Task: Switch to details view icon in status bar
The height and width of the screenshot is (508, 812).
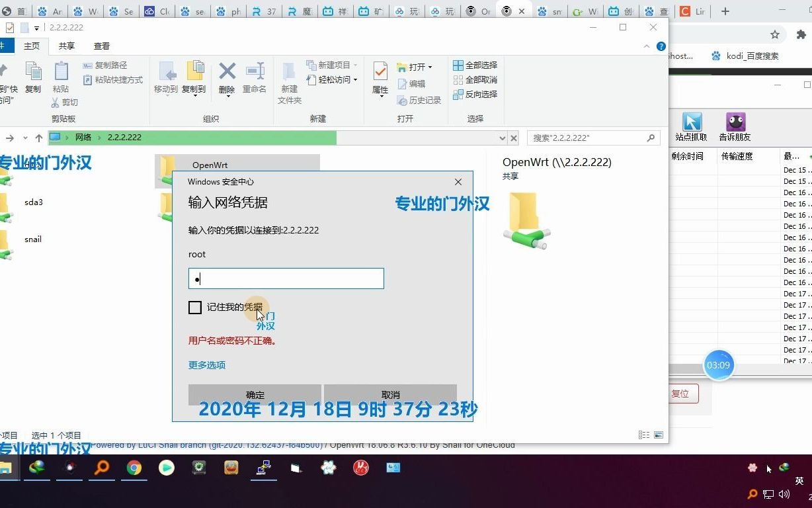Action: tap(643, 435)
